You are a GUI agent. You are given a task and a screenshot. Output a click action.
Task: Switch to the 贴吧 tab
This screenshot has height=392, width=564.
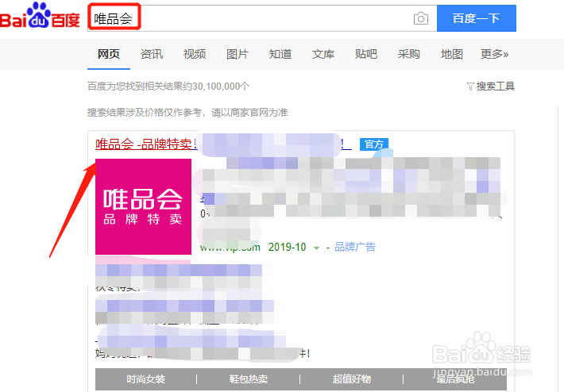(366, 54)
